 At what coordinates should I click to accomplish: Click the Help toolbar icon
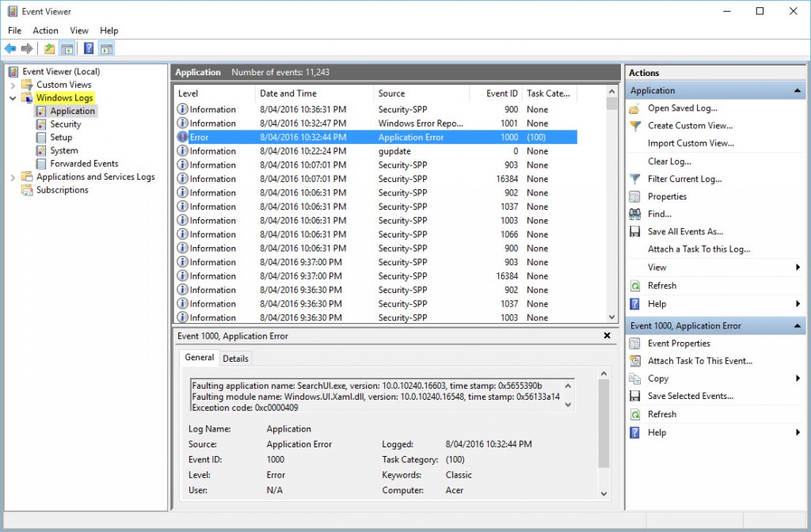click(x=87, y=48)
